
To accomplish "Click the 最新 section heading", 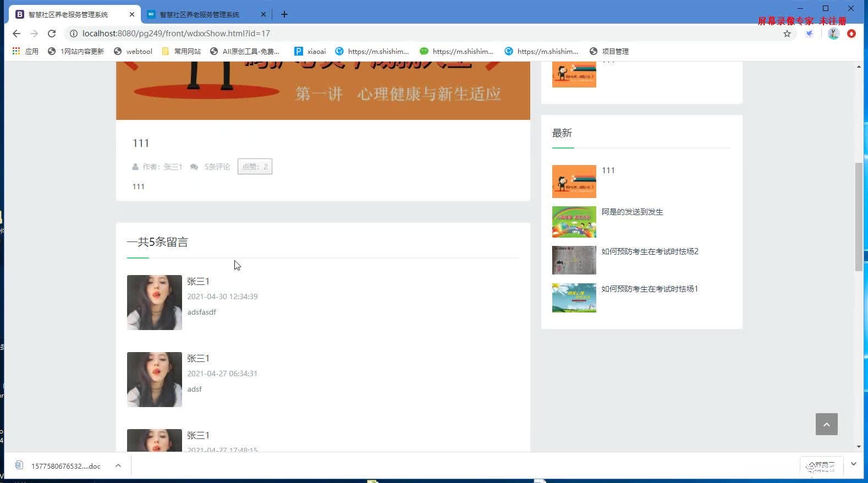I will point(562,133).
